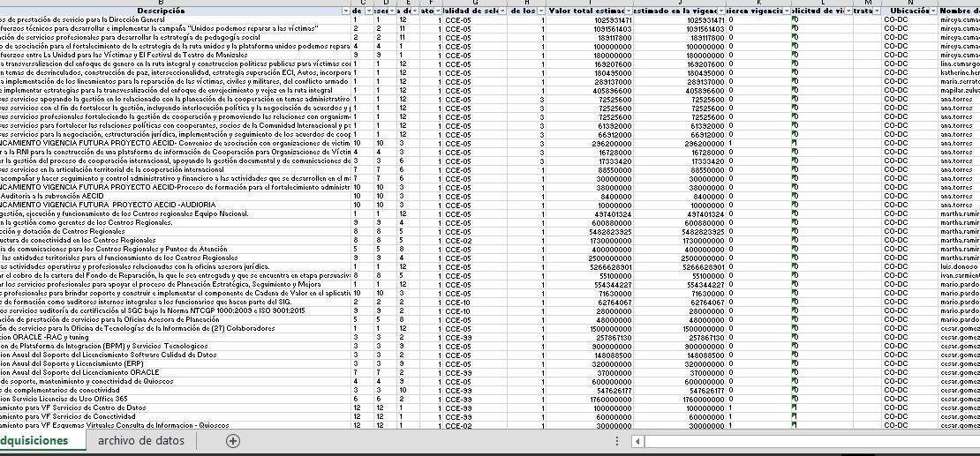Select the maria.serrato cell
The image size is (980, 456).
click(960, 82)
